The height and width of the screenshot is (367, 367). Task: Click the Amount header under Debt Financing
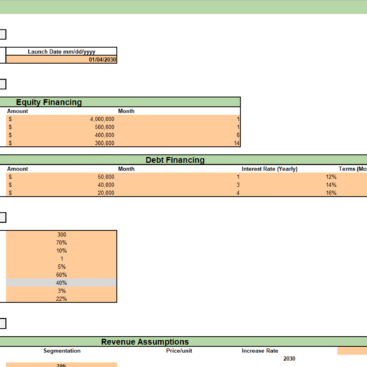point(18,169)
